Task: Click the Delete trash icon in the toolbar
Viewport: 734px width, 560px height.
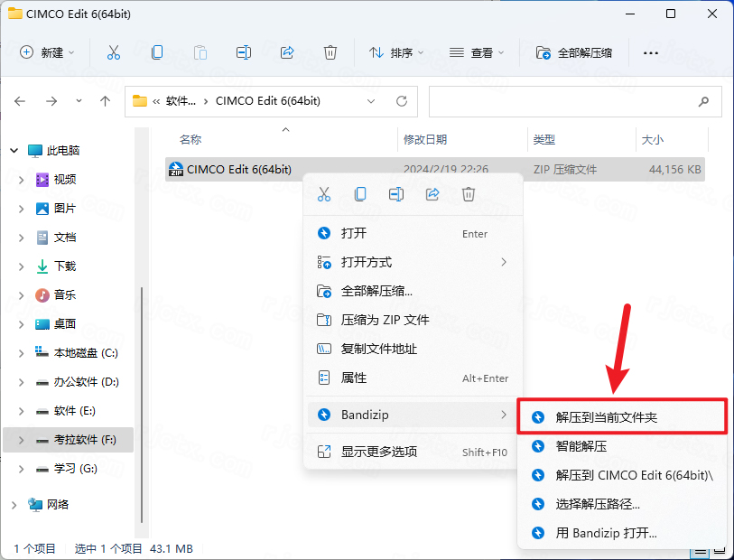Action: point(330,52)
